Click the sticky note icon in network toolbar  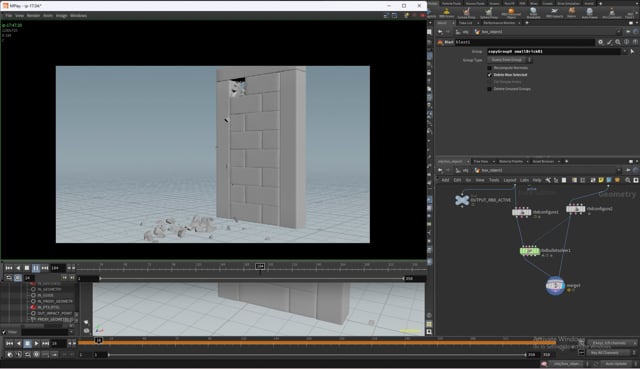(601, 180)
